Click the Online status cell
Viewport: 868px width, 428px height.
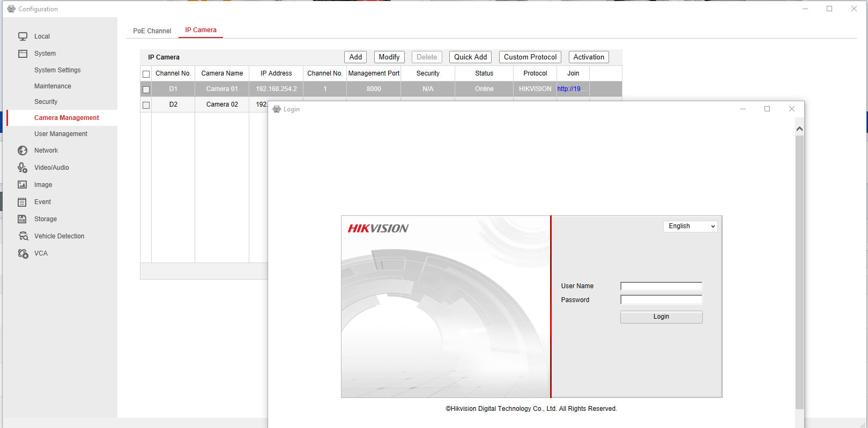[484, 89]
